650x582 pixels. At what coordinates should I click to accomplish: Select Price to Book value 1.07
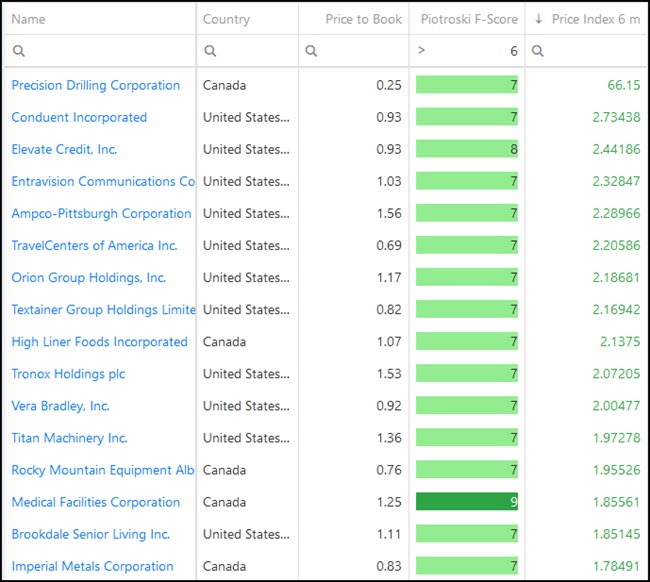[x=389, y=342]
